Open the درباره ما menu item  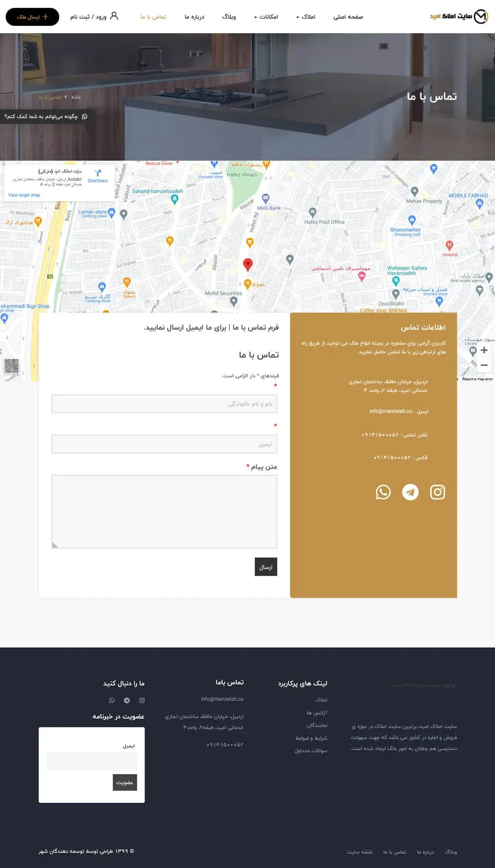pos(195,17)
